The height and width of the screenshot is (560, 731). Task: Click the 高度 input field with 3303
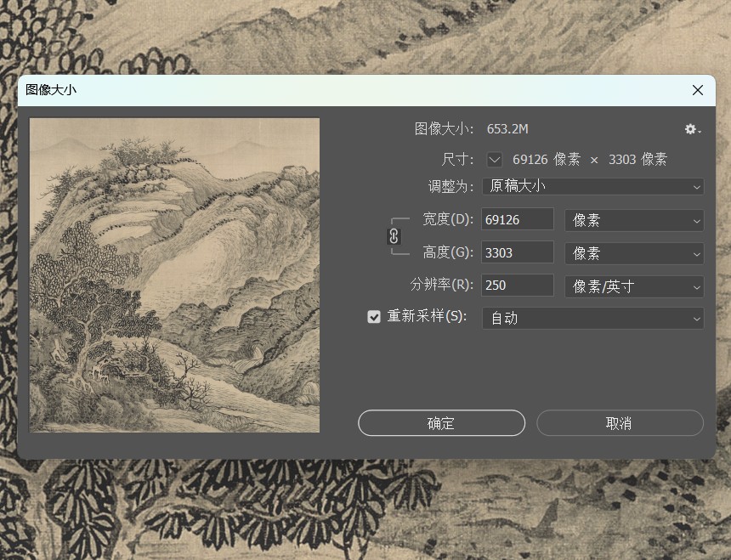coord(518,252)
